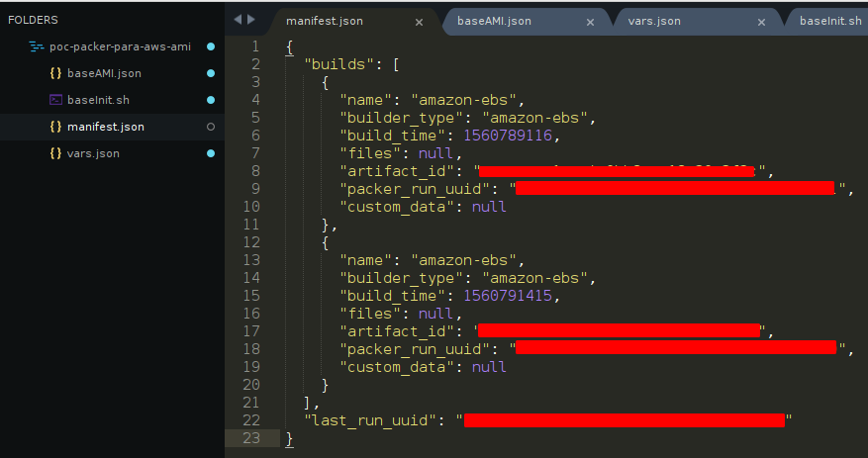
Task: Close the manifest.json tab
Action: tap(420, 21)
